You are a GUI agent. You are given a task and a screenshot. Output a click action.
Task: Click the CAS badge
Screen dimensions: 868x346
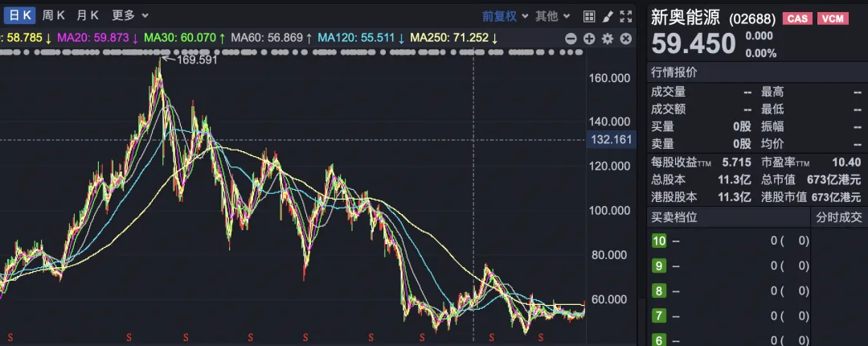pyautogui.click(x=798, y=19)
